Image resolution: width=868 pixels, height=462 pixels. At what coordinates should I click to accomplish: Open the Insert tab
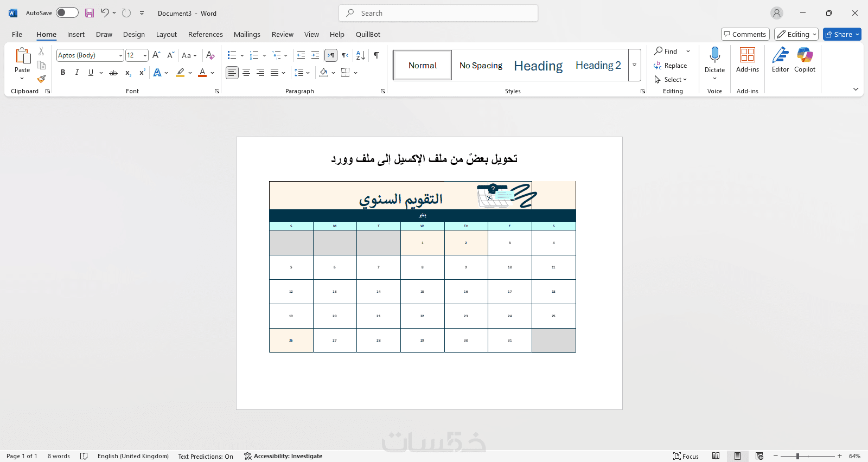click(x=76, y=34)
